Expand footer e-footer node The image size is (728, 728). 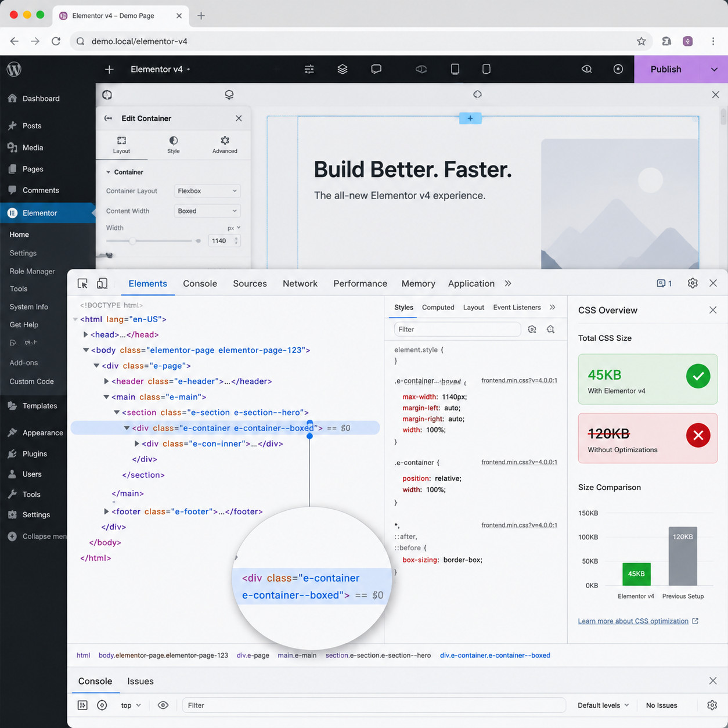106,511
